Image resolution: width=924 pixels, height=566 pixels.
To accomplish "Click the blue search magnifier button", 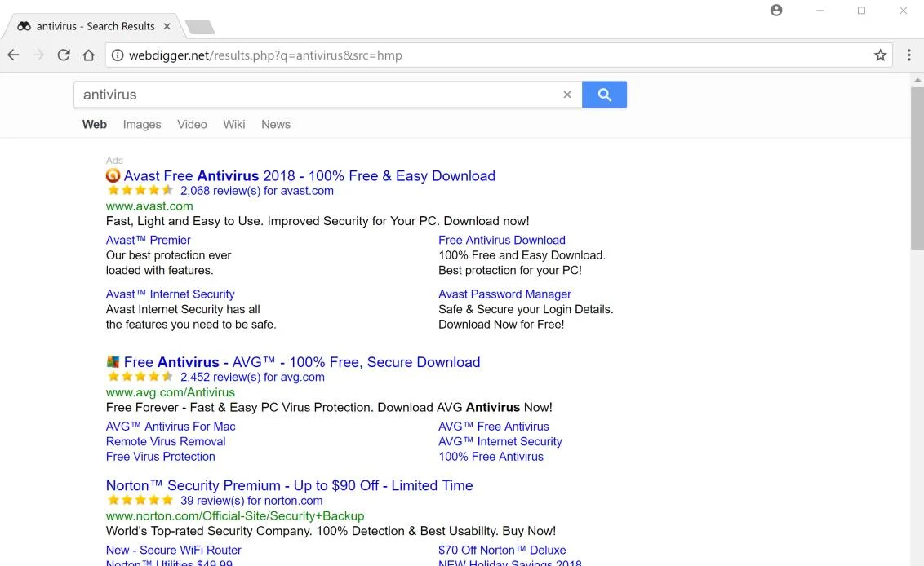I will [605, 95].
